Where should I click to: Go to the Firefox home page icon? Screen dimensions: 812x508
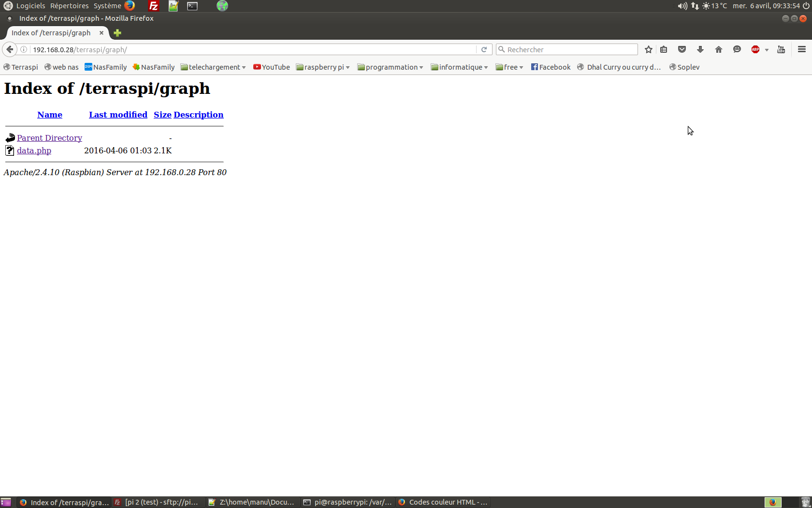tap(719, 49)
